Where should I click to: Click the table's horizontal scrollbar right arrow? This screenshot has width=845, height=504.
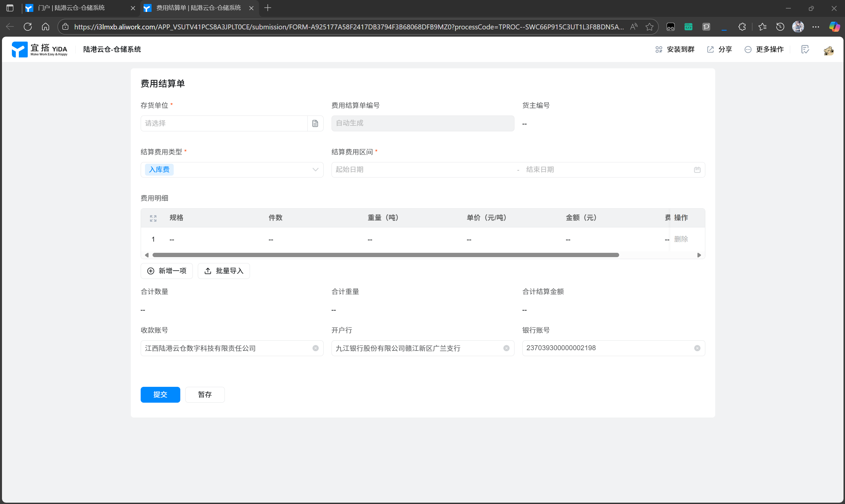tap(699, 255)
